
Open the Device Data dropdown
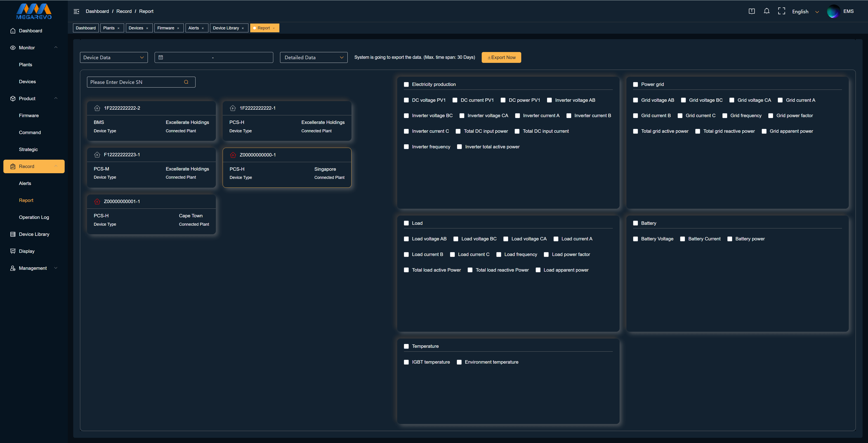114,57
